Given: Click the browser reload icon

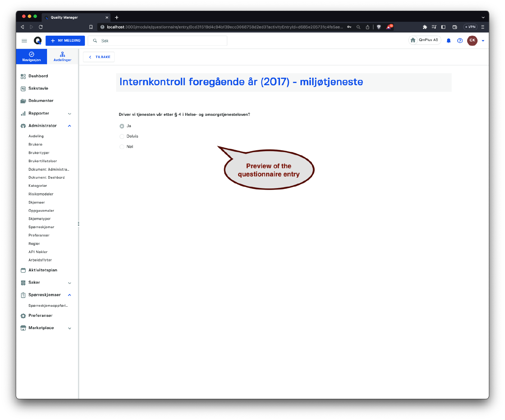Looking at the screenshot, I should click(x=41, y=27).
